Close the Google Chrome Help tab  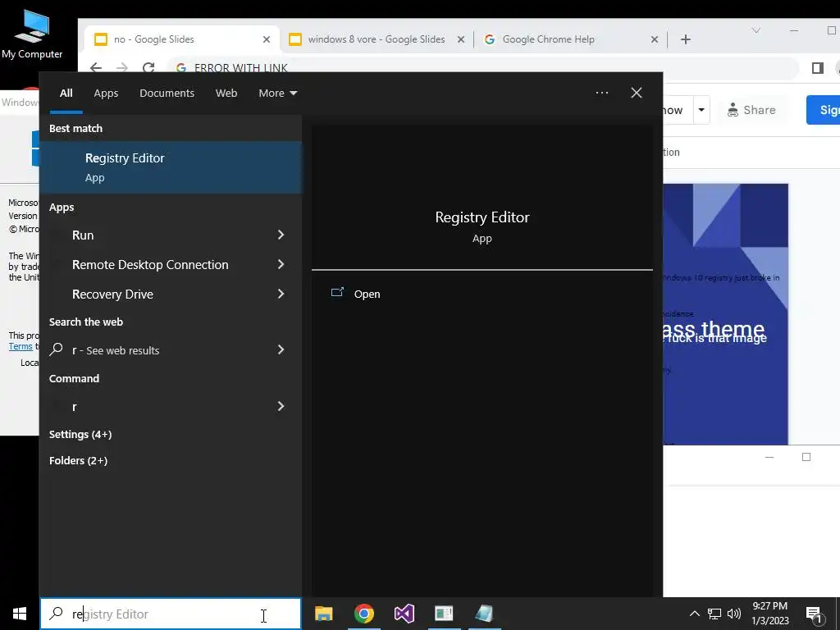(654, 39)
